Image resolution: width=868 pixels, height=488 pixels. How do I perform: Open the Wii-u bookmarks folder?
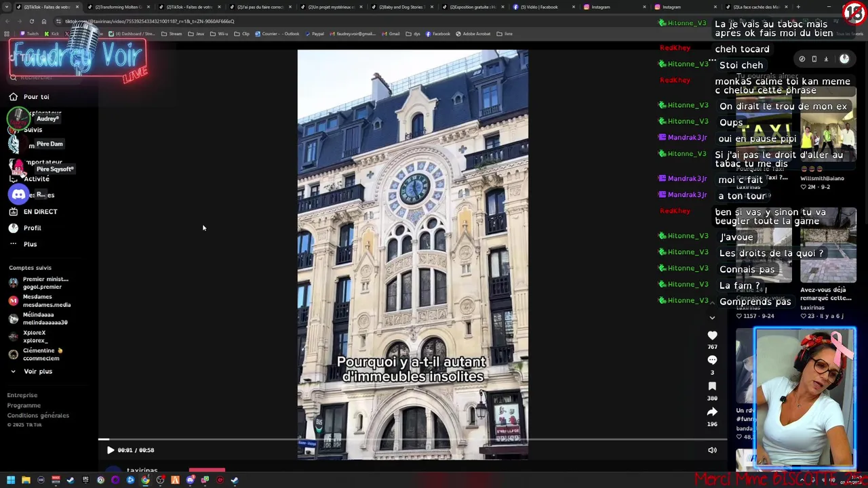coord(219,34)
